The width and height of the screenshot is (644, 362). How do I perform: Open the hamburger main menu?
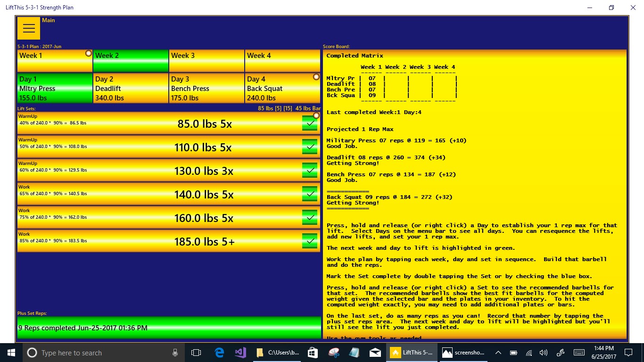[x=29, y=28]
